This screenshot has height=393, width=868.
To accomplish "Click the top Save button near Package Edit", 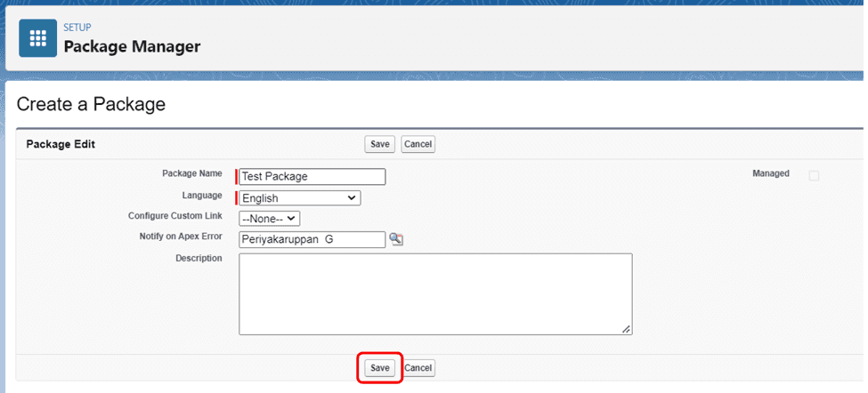I will (380, 144).
